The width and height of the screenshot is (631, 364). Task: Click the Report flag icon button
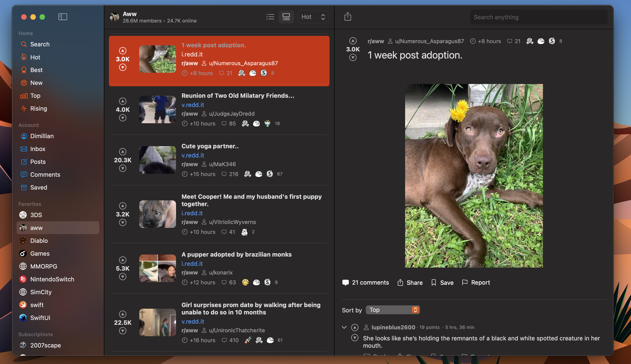(x=476, y=283)
